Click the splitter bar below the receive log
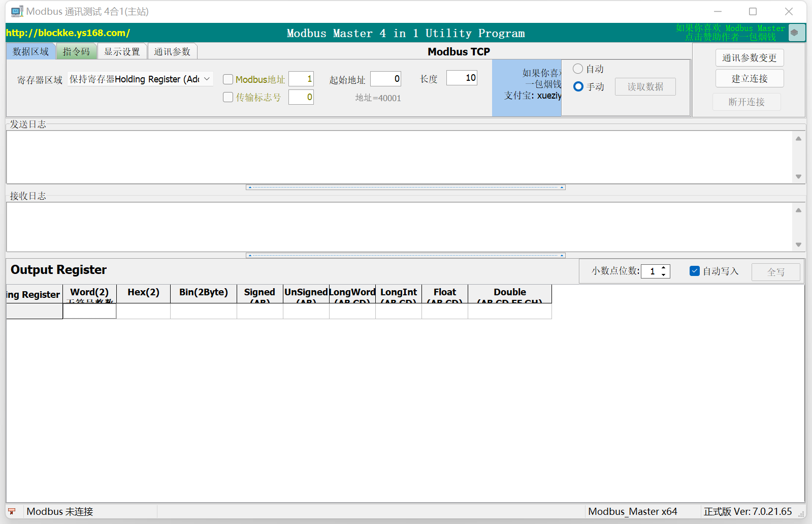 point(405,256)
